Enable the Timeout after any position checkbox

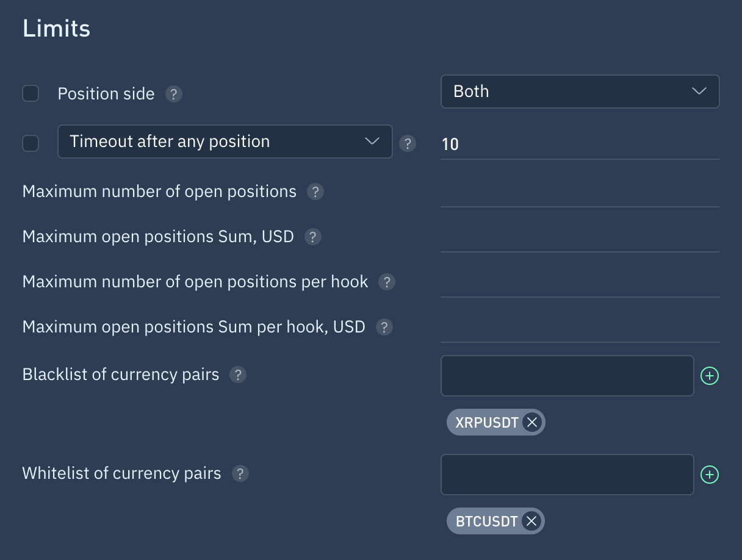[x=31, y=143]
